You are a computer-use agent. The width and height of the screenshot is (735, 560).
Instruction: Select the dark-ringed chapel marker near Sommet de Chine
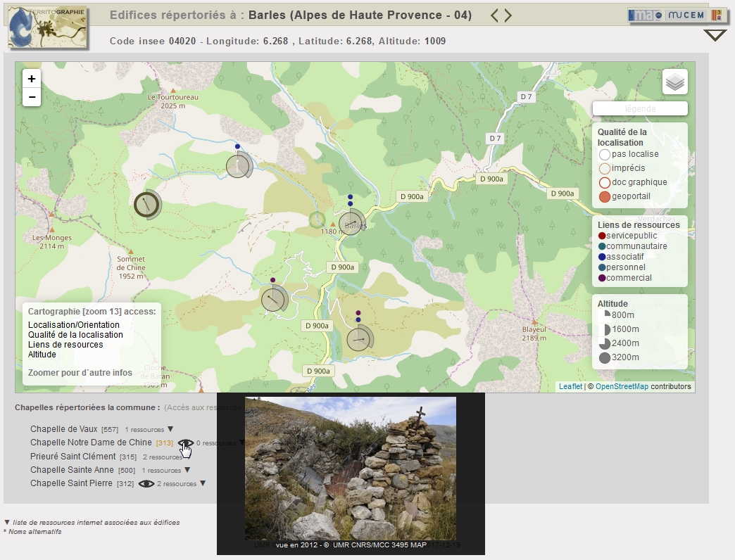tap(147, 204)
